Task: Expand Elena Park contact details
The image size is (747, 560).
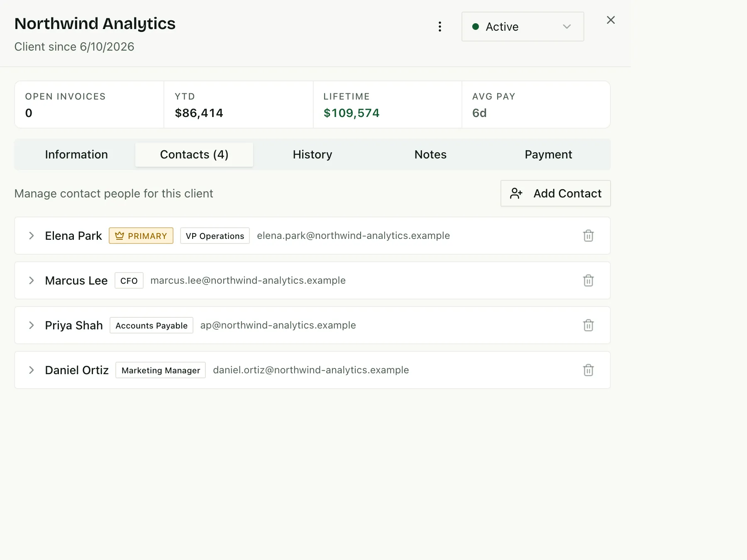Action: (x=31, y=236)
